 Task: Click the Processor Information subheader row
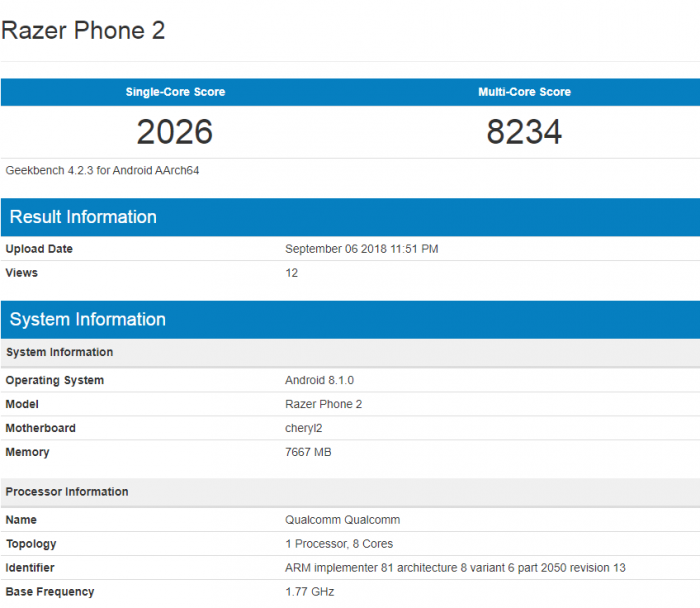coord(66,492)
